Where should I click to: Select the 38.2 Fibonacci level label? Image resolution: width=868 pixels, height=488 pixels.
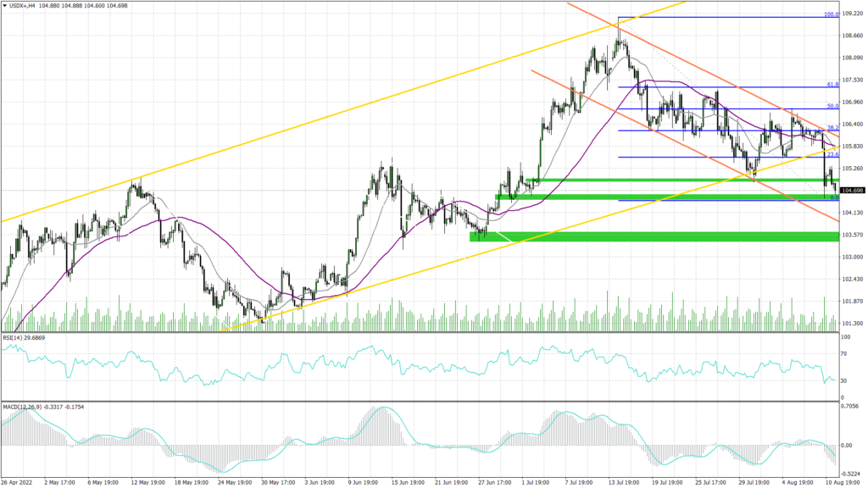coord(832,128)
